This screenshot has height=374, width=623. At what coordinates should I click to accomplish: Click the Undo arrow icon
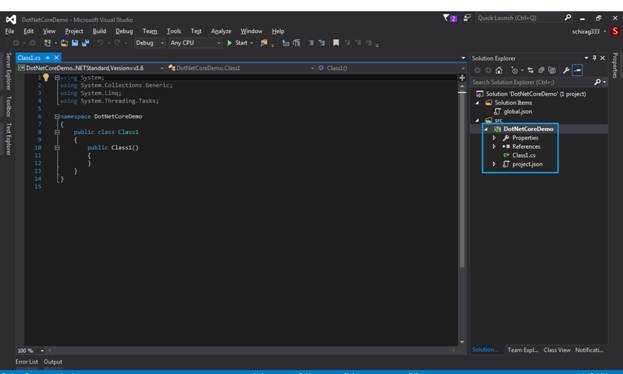click(x=100, y=43)
